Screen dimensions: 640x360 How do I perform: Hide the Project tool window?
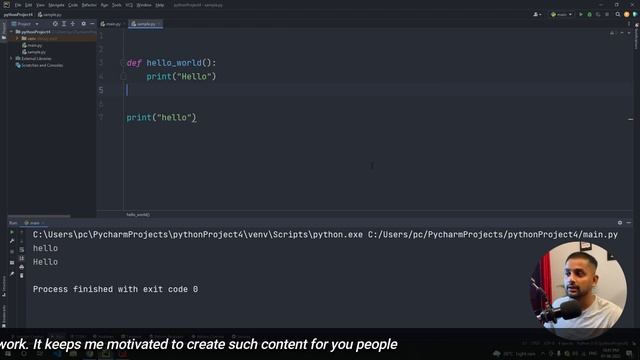(92, 24)
